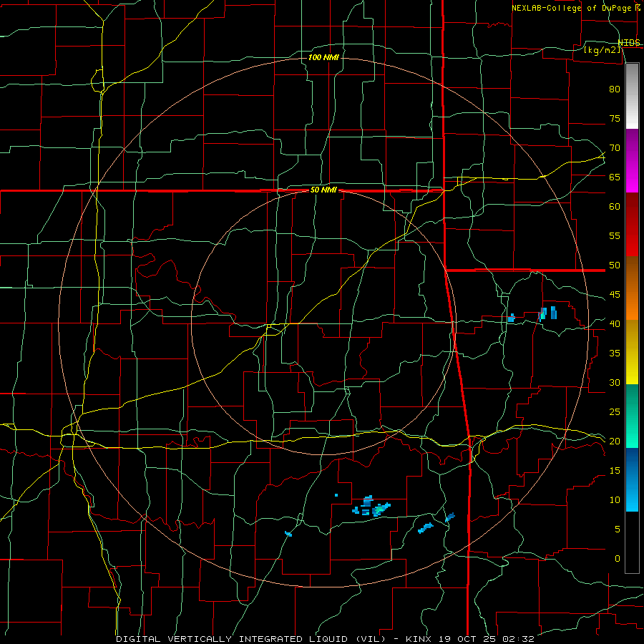Click the KINX station identifier in the caption
The image size is (644, 644).
[419, 639]
